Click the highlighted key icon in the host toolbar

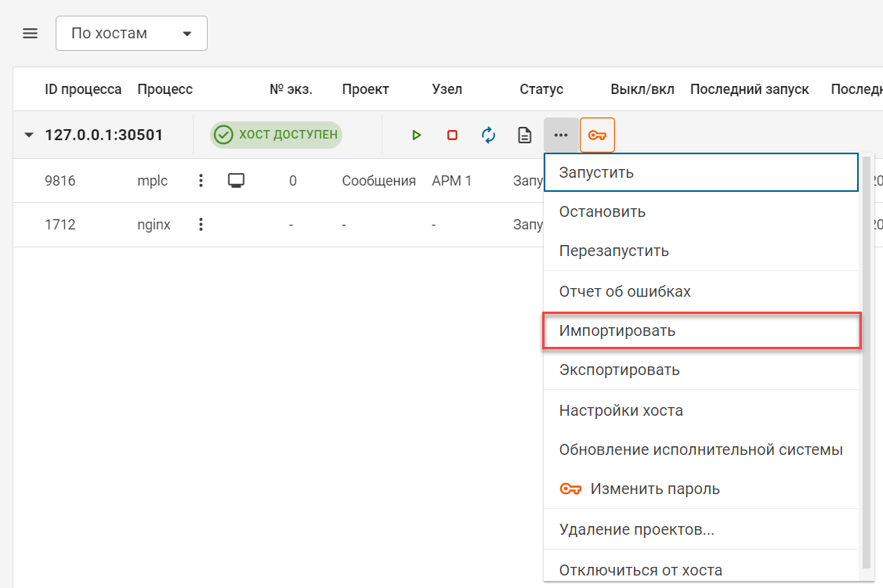coord(597,135)
